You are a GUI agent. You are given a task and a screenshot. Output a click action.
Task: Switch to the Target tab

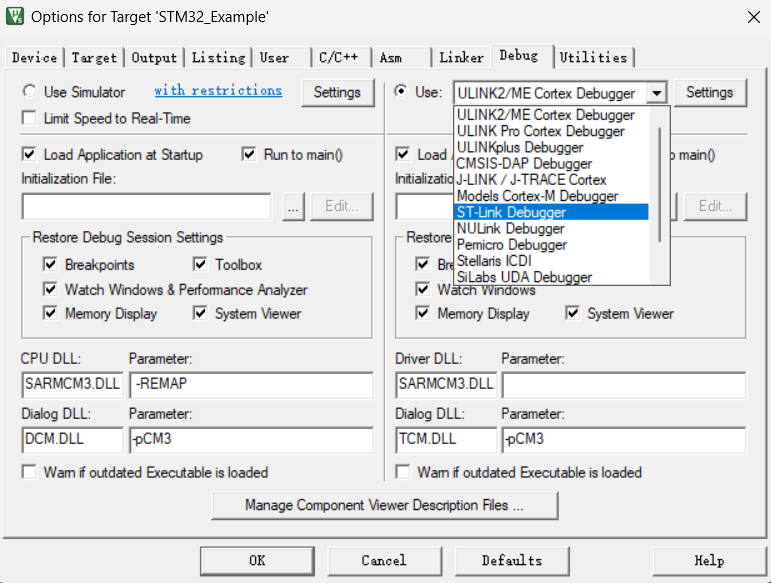[94, 58]
